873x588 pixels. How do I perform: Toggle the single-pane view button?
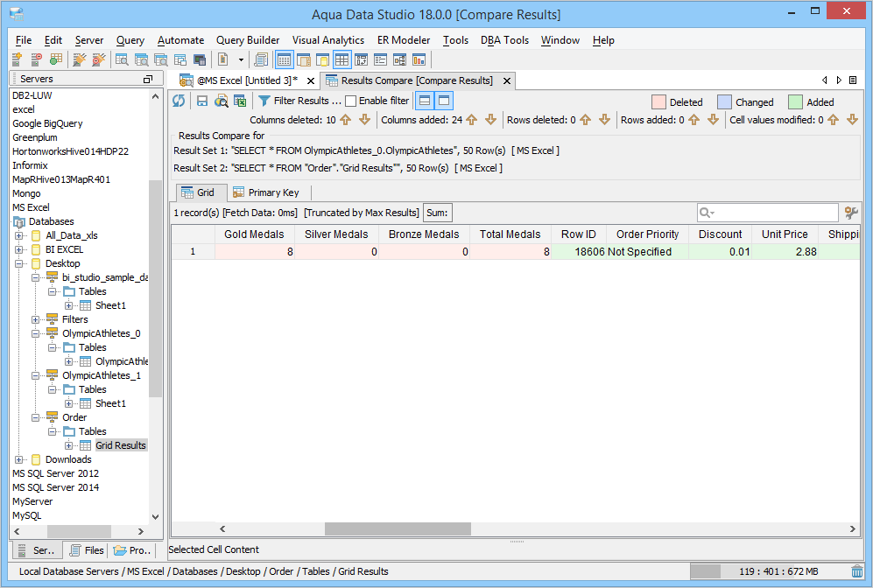coord(444,101)
